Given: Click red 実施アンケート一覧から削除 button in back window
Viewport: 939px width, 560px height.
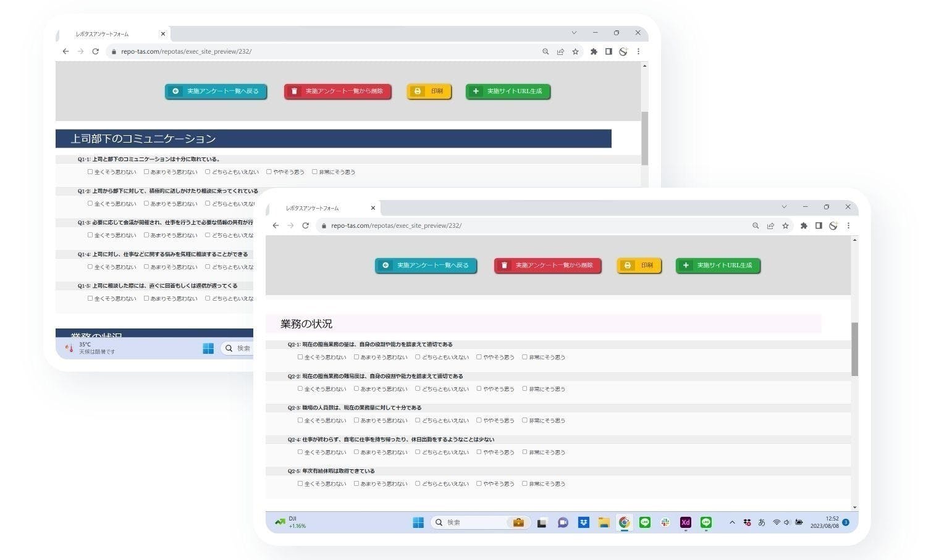Looking at the screenshot, I should tap(337, 91).
